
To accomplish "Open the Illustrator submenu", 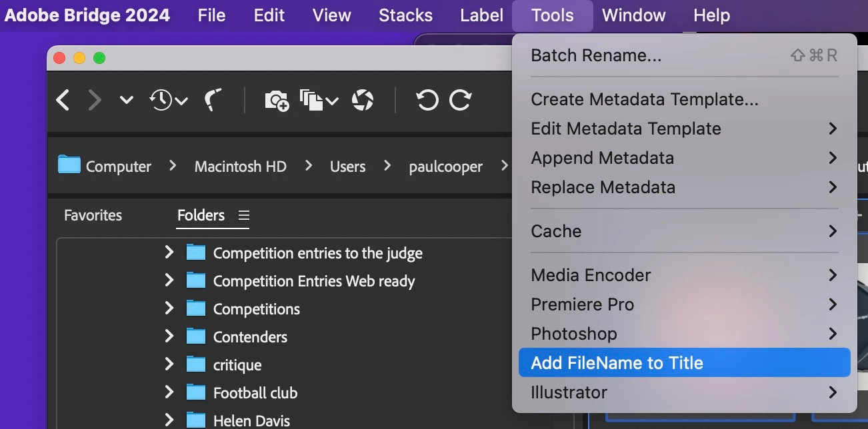I will pyautogui.click(x=684, y=392).
